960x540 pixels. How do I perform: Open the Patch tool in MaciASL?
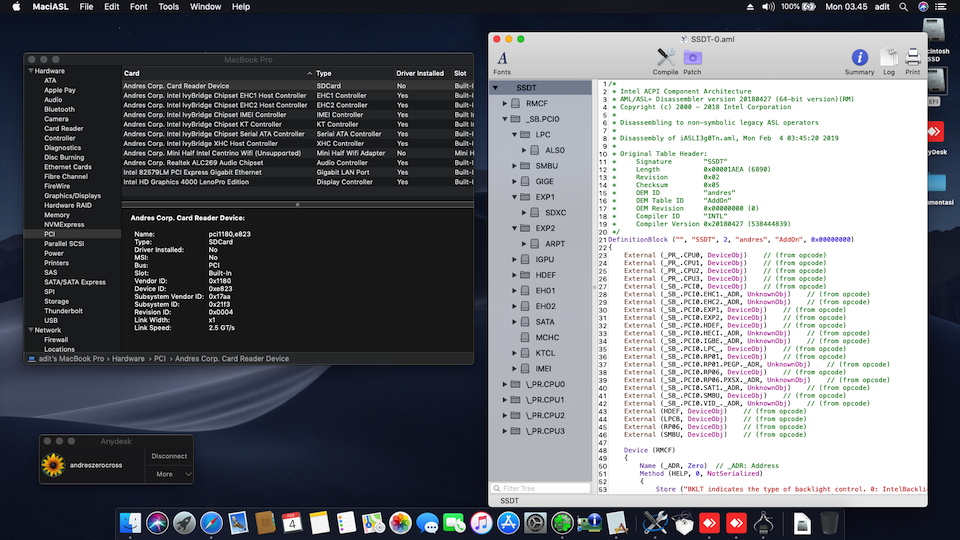pyautogui.click(x=692, y=62)
